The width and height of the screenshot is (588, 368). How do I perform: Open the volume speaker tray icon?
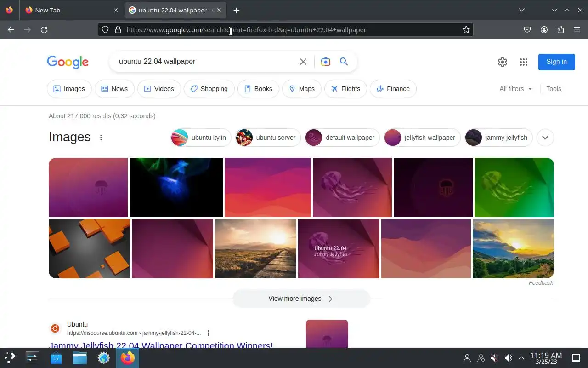coord(508,358)
